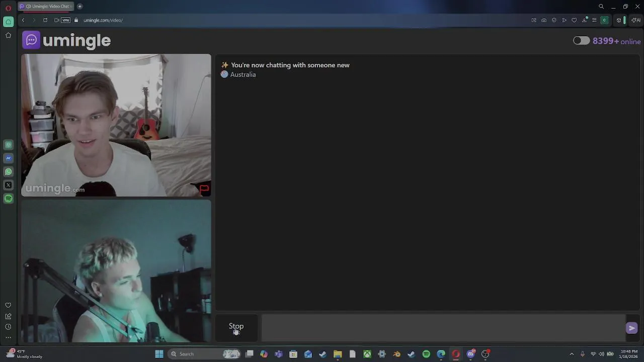Select the Umingle: Video Chat tab
Image resolution: width=644 pixels, height=362 pixels.
tap(46, 6)
